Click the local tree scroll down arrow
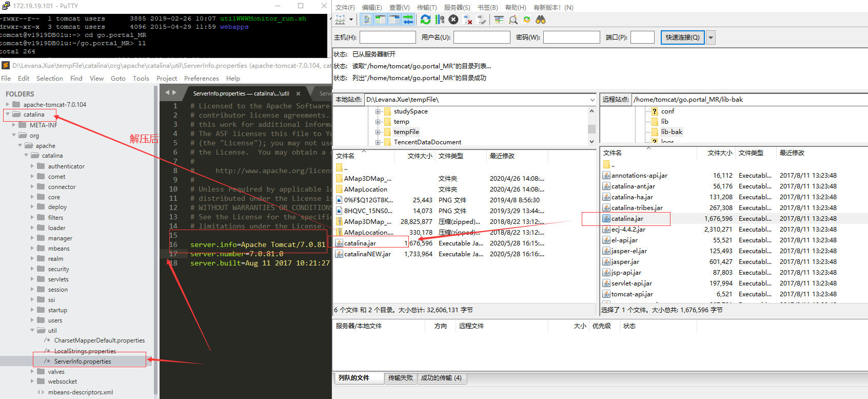Image resolution: width=868 pixels, height=399 pixels. tap(591, 142)
